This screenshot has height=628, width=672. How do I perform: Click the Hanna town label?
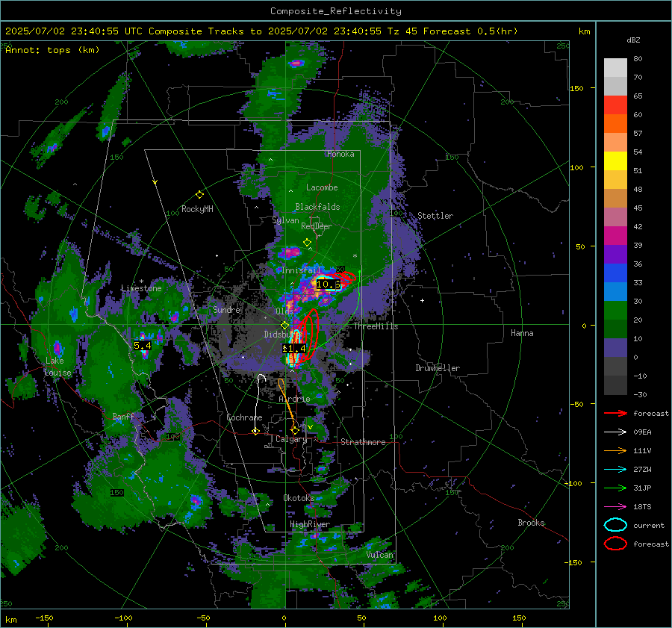[522, 333]
